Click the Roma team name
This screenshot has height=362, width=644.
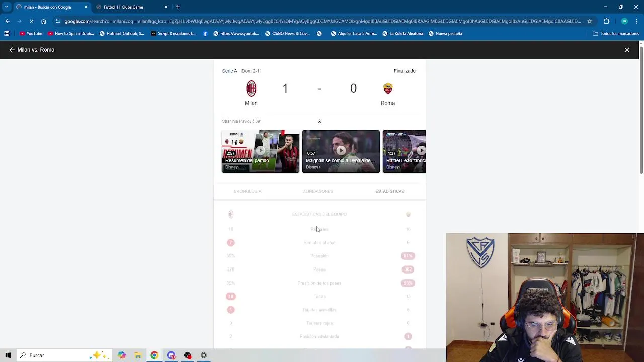coord(388,103)
